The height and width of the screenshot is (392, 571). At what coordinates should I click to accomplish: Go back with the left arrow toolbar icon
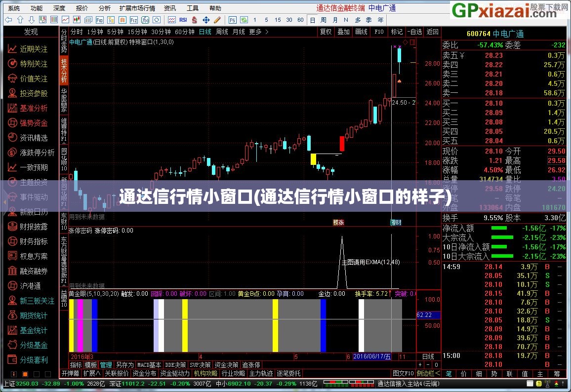point(8,20)
